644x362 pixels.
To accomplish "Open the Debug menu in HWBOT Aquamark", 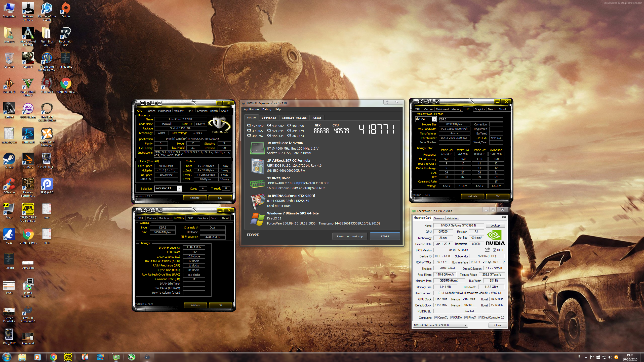I will (267, 109).
